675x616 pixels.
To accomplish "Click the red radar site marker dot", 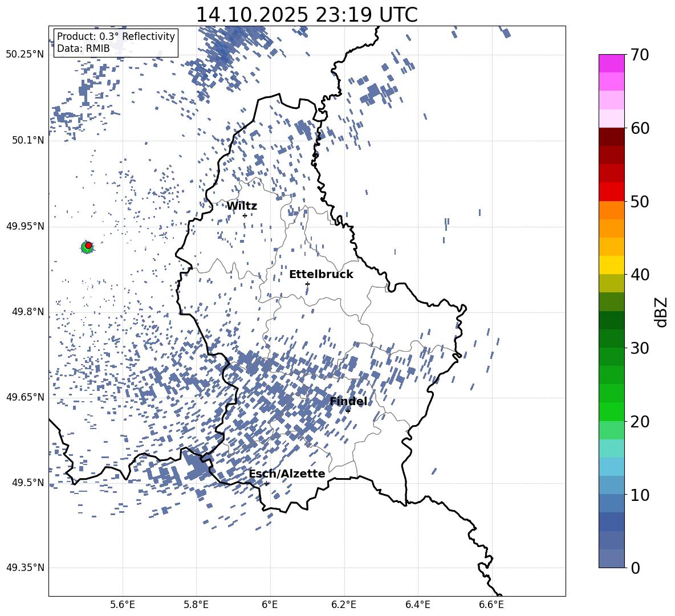I will click(x=88, y=246).
